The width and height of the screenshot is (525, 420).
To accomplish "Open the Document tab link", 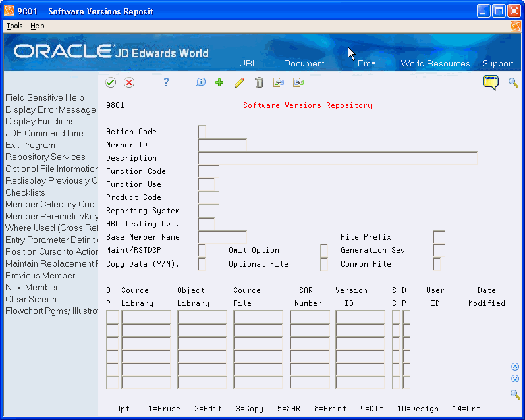I will point(304,63).
